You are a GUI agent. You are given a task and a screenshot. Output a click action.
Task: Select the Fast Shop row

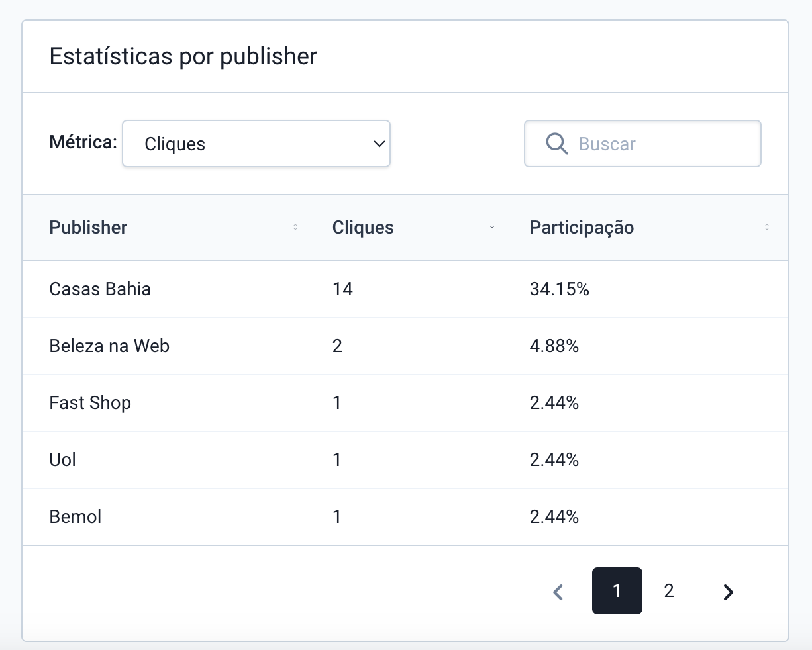click(90, 403)
